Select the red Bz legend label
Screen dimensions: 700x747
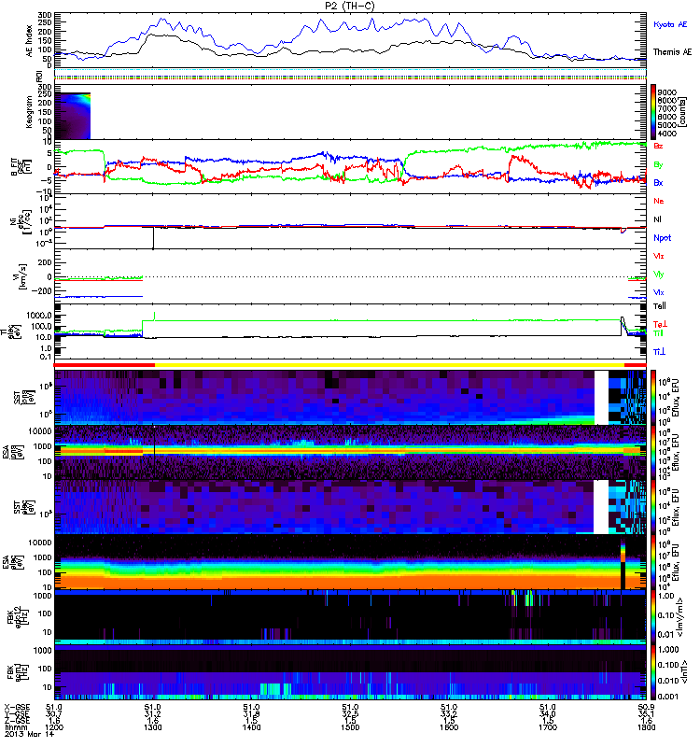coord(658,147)
